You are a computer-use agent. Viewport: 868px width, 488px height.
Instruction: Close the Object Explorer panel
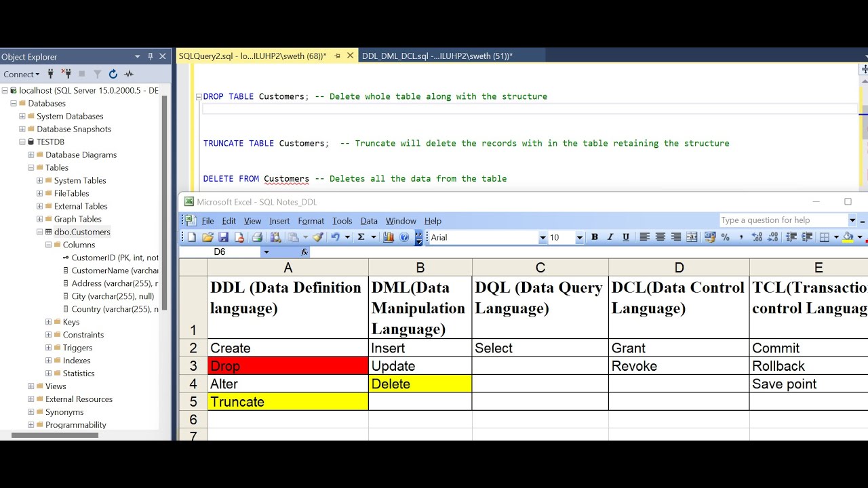pyautogui.click(x=163, y=56)
